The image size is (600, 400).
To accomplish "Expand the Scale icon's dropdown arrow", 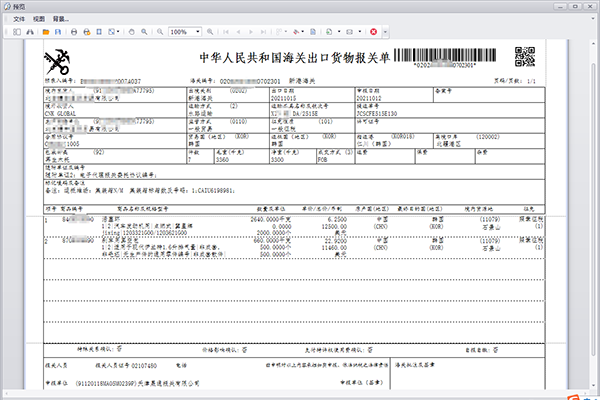I will pyautogui.click(x=118, y=32).
